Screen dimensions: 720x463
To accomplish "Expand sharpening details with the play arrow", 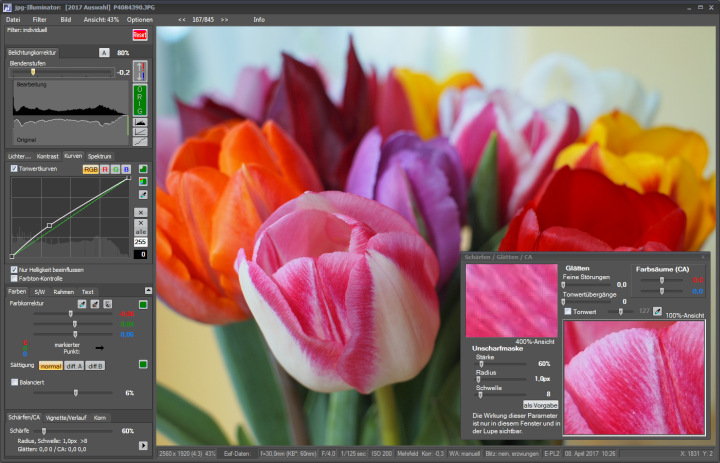I will pyautogui.click(x=143, y=446).
